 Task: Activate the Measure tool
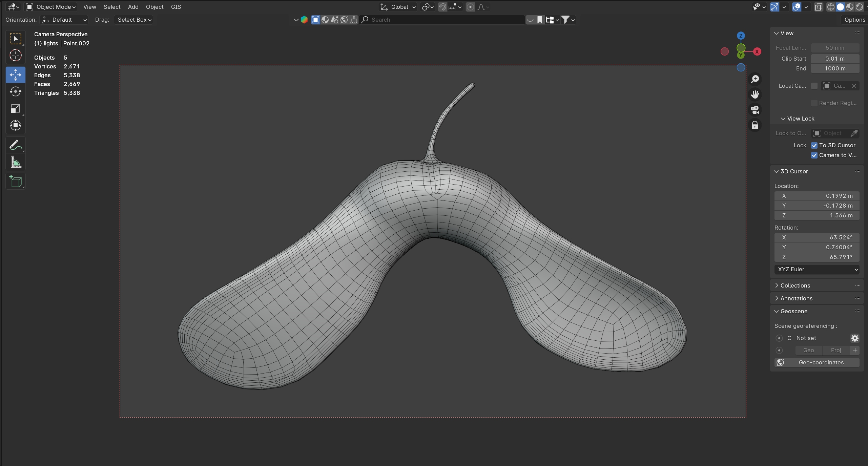16,162
